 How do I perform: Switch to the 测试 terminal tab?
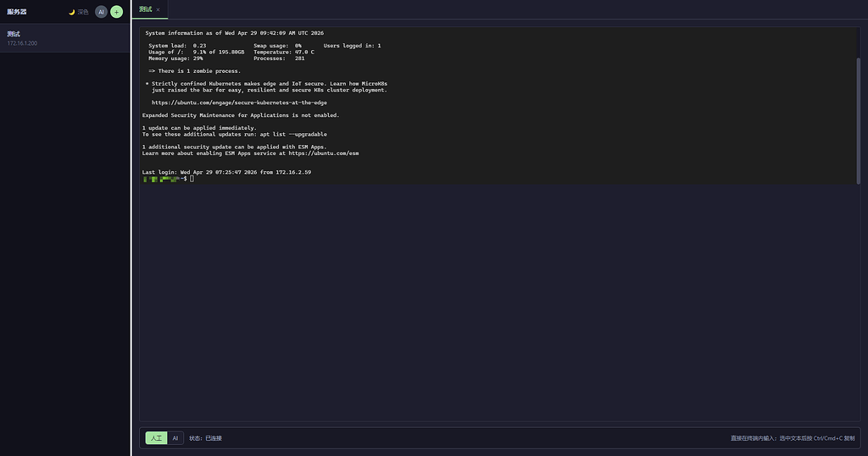click(x=146, y=9)
